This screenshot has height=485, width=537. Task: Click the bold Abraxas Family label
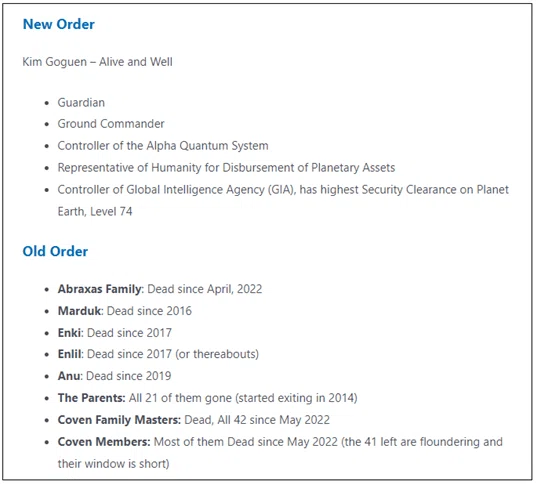point(100,289)
